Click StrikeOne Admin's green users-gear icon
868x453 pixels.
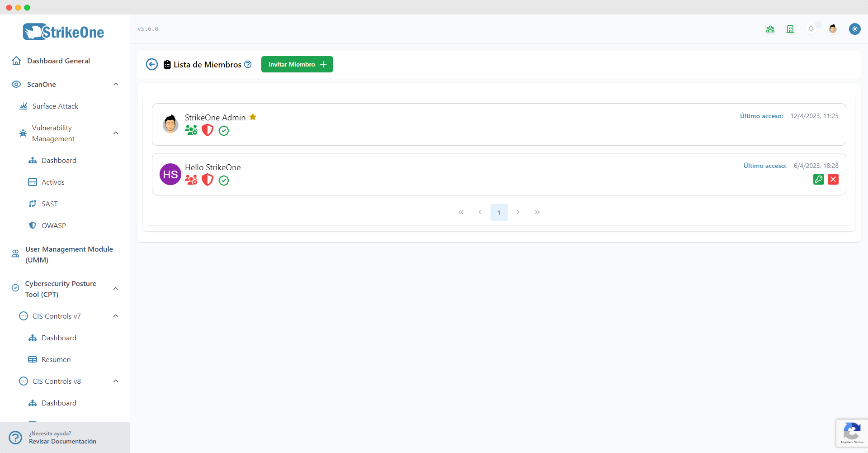pyautogui.click(x=191, y=130)
